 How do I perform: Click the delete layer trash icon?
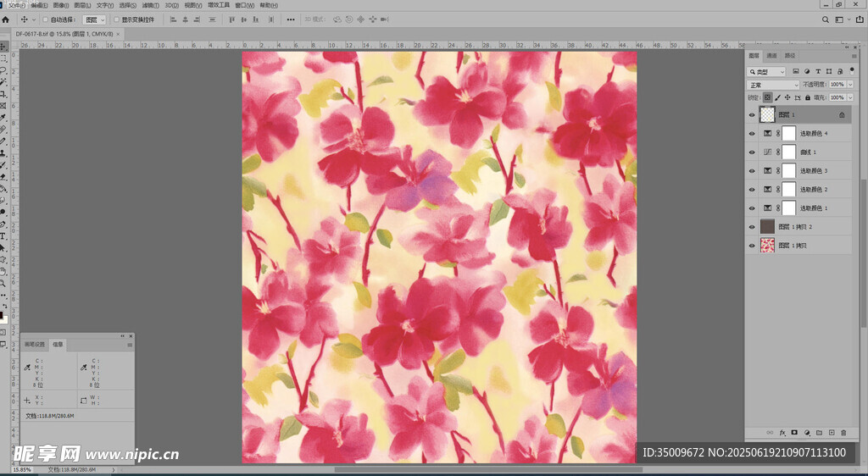[x=843, y=432]
